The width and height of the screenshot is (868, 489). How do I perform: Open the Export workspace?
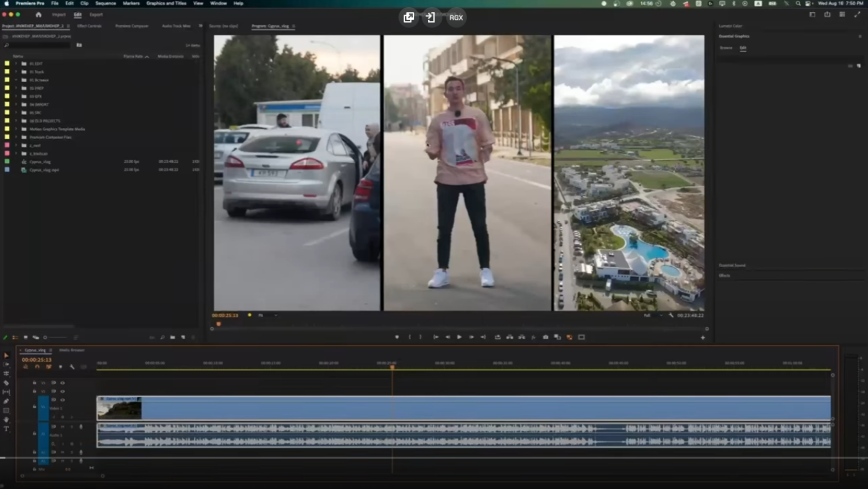click(x=96, y=14)
